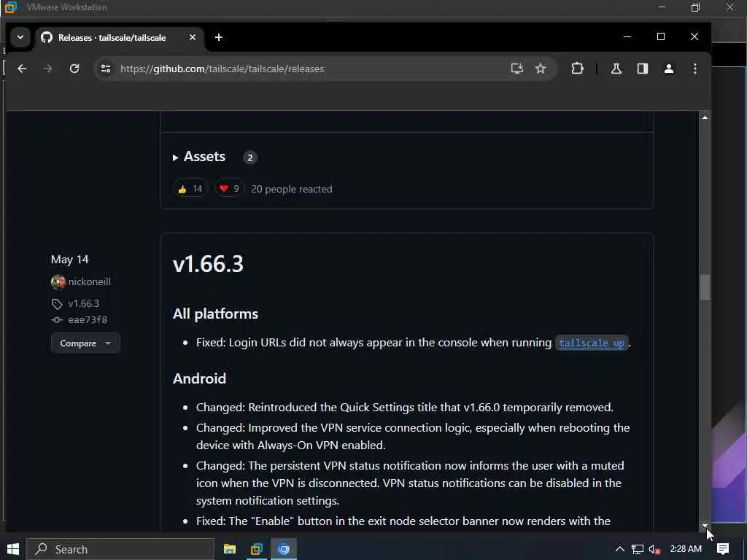Toggle the browser side panel

642,69
